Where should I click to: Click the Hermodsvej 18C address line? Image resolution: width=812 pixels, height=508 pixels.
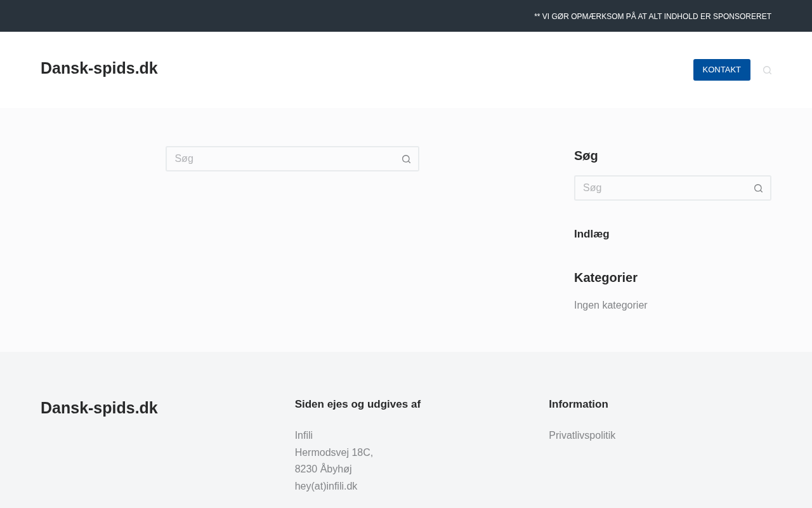(x=334, y=453)
